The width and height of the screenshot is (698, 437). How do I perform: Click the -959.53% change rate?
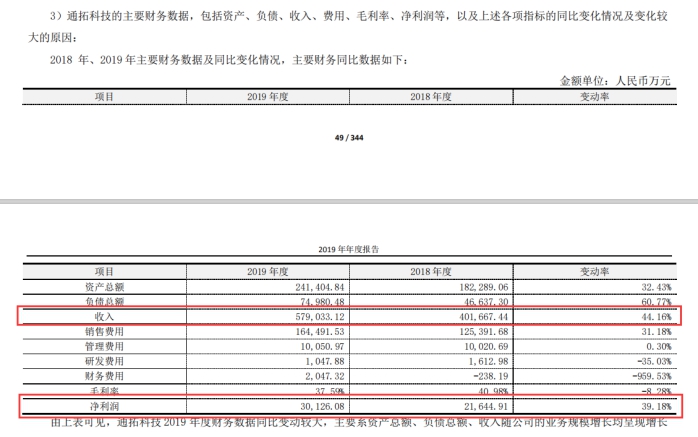pos(652,376)
